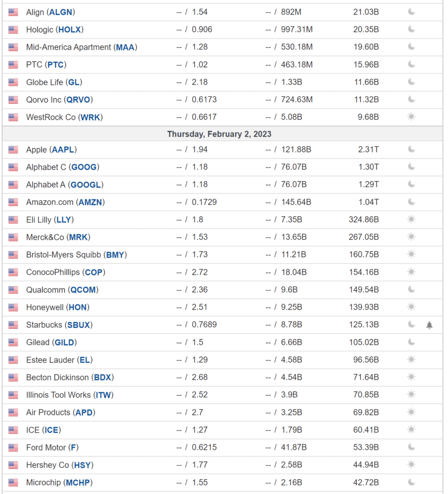The height and width of the screenshot is (494, 448).
Task: Click the sun icon in Honeywell row
Action: click(x=411, y=307)
